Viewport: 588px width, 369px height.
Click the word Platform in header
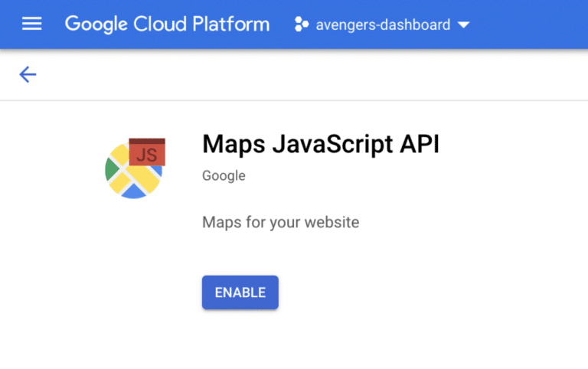[x=231, y=24]
